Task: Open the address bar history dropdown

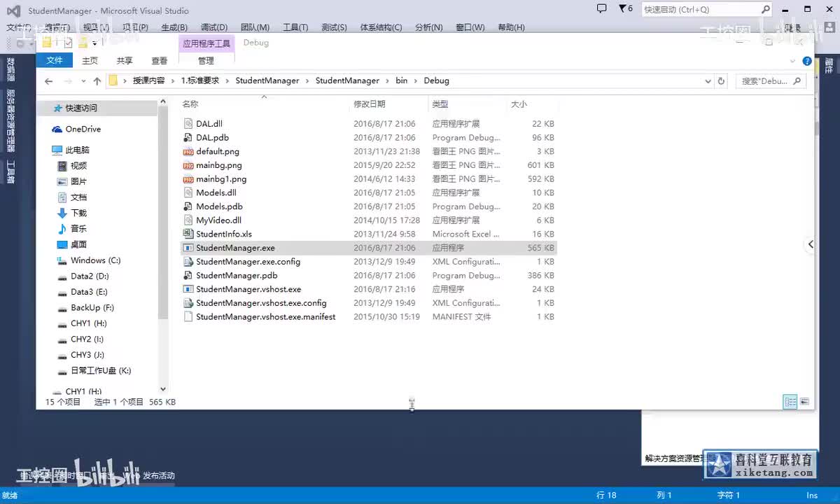Action: 706,80
